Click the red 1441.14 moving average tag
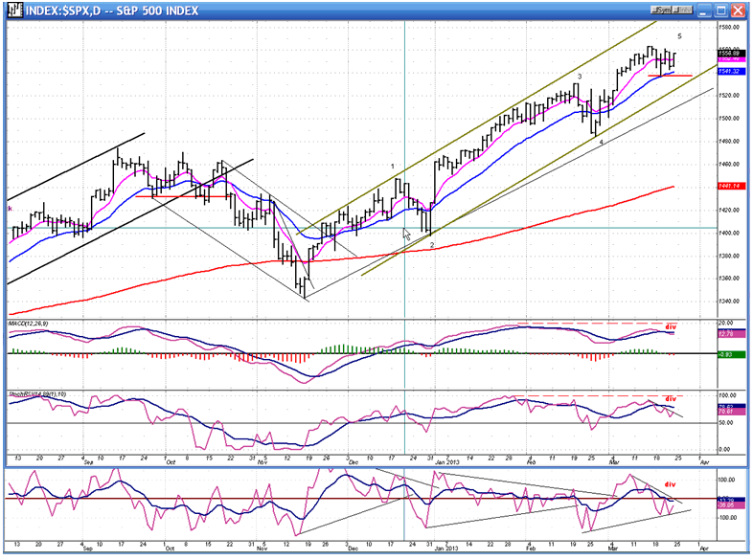753x560 pixels. tap(731, 186)
